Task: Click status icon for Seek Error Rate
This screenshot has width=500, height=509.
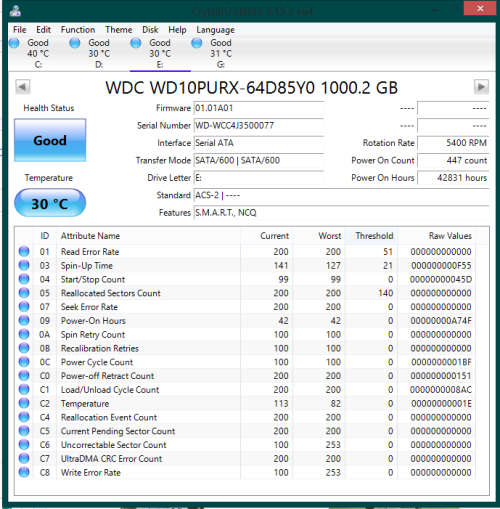Action: tap(24, 306)
